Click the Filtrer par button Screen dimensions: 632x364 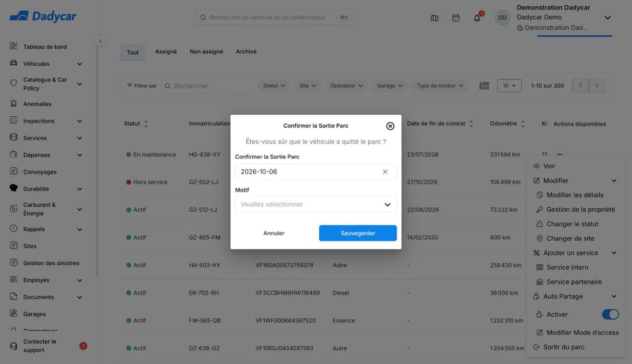click(142, 86)
